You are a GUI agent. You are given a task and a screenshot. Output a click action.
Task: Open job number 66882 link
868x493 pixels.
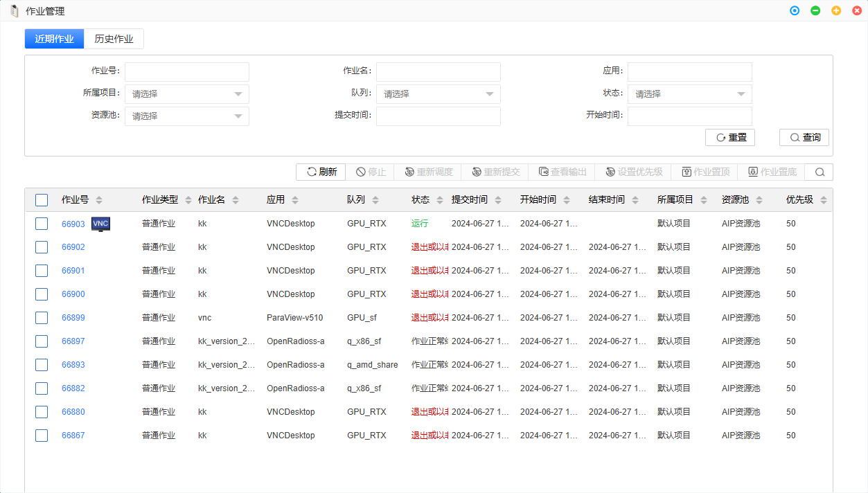click(73, 388)
